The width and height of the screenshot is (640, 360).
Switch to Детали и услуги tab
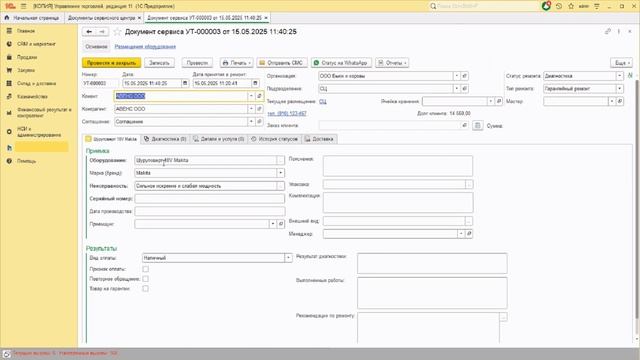click(219, 139)
